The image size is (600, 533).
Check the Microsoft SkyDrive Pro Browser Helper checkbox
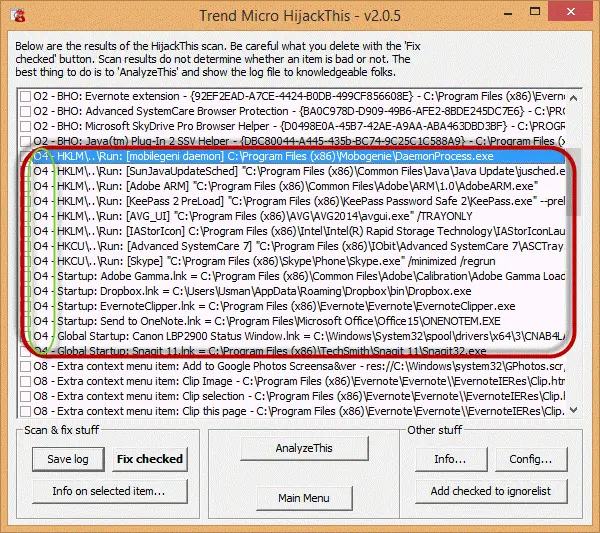26,126
